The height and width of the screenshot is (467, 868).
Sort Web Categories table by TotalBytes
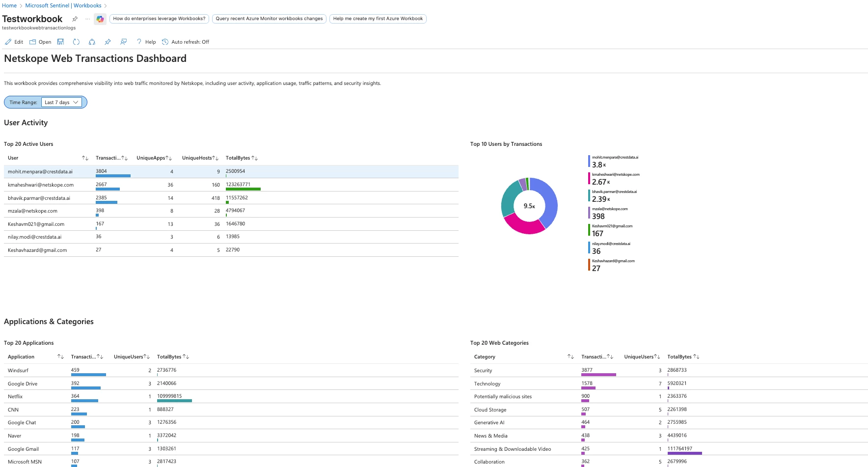pos(696,357)
